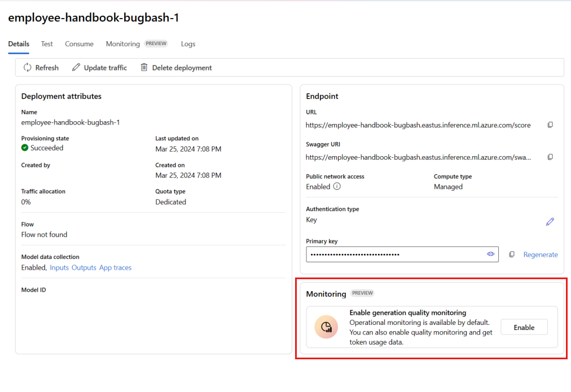The height and width of the screenshot is (392, 571).
Task: Edit Authentication type with pencil icon
Action: tap(550, 222)
